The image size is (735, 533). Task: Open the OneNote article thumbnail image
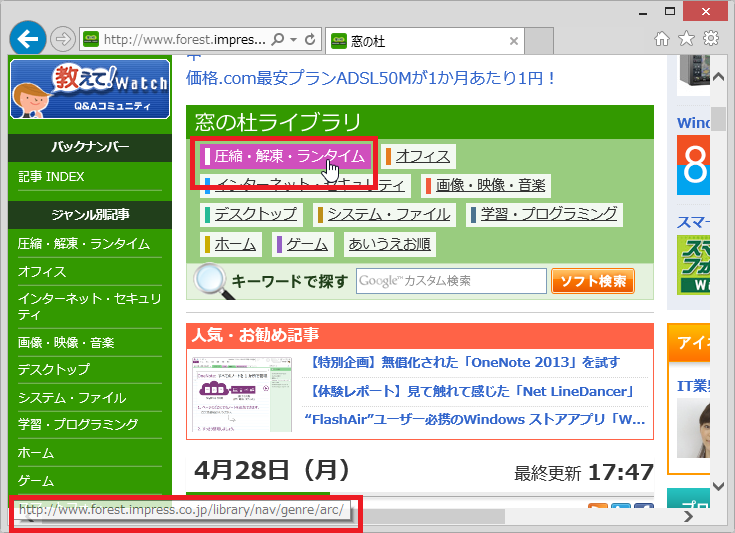pos(242,394)
